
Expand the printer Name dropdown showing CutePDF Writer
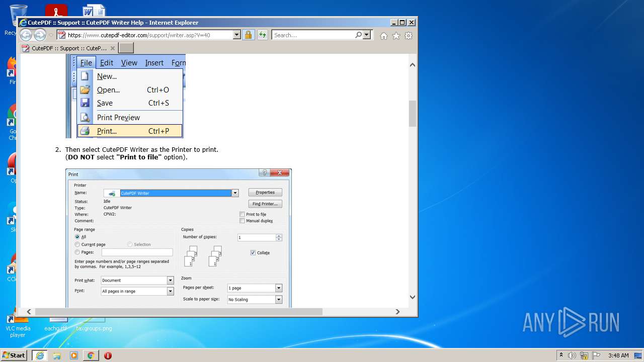tap(235, 193)
